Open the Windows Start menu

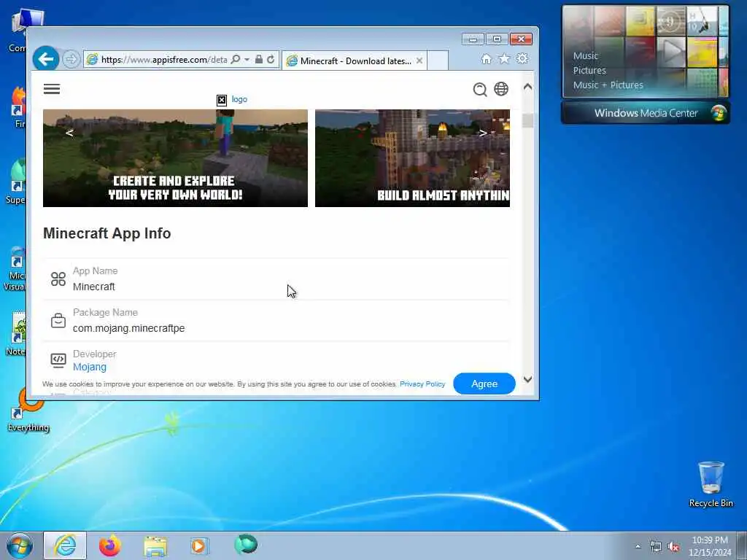(x=20, y=545)
